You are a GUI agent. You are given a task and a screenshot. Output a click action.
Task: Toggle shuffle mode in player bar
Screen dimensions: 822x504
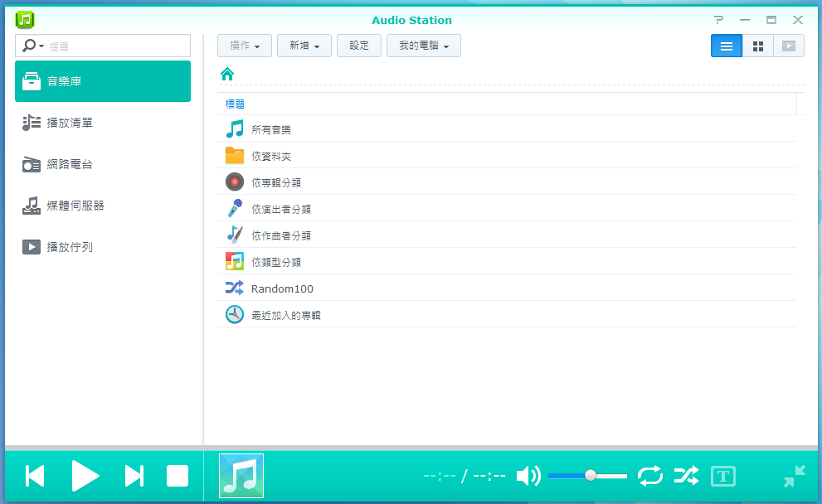[x=686, y=476]
